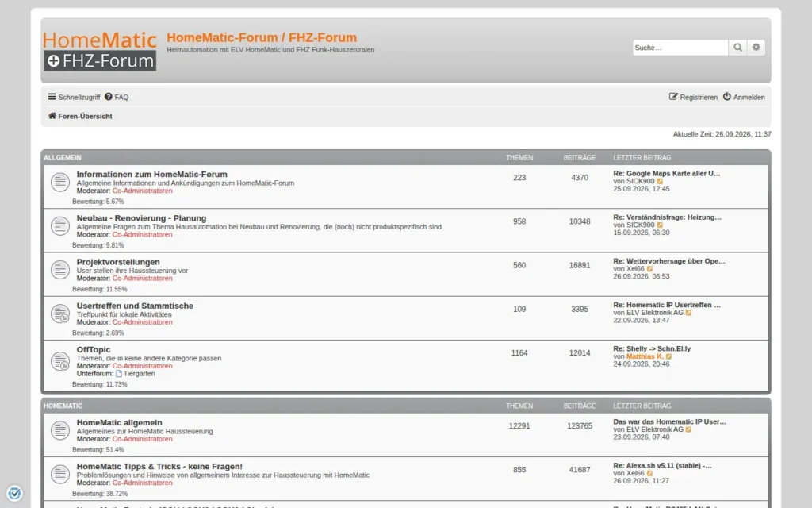
Task: Open ELV Elektronik AG profile in Usertreffen row
Action: (x=654, y=313)
